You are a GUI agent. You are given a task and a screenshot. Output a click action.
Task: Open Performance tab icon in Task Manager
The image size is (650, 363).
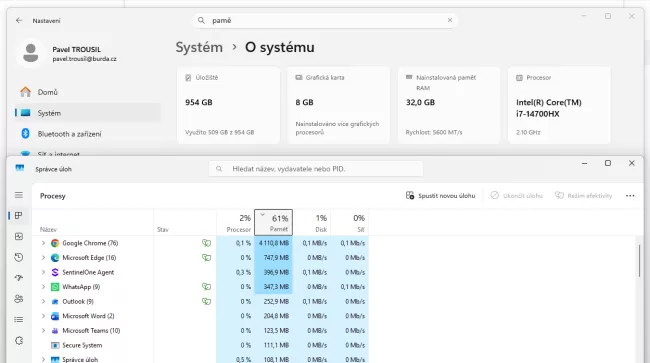[19, 236]
